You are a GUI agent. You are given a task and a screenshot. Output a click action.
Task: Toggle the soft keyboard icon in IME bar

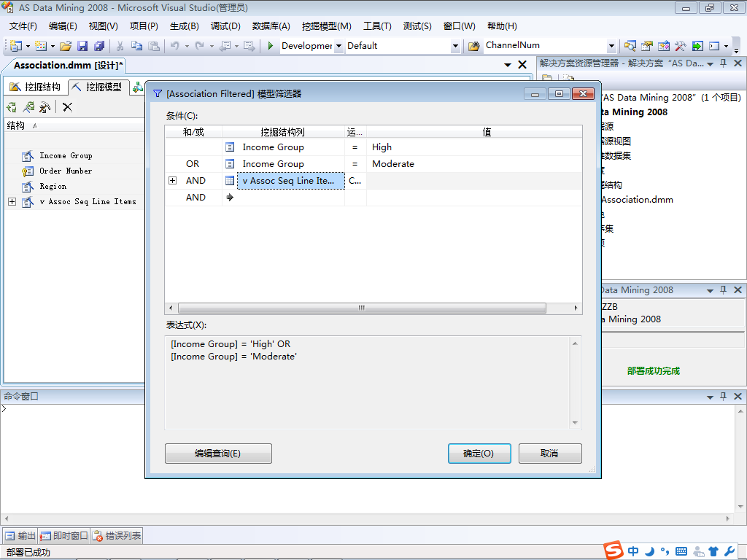(x=681, y=551)
